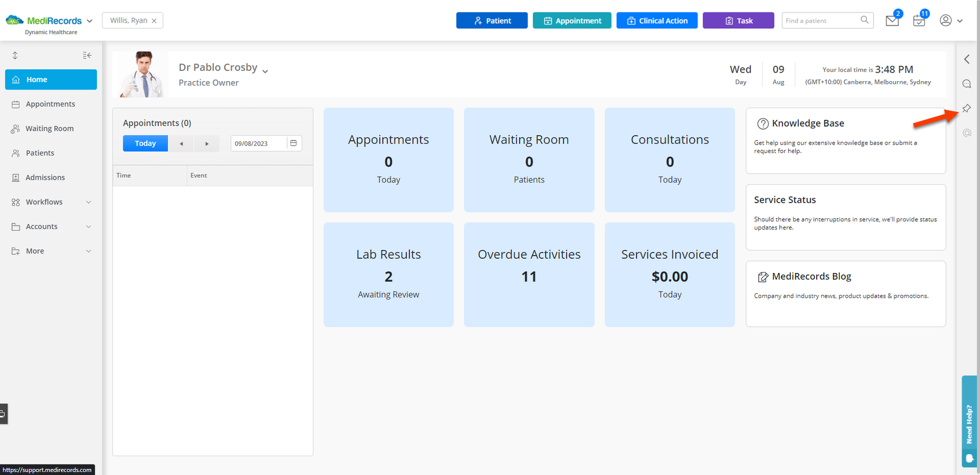The height and width of the screenshot is (475, 980).
Task: Click the Today button
Action: 145,144
